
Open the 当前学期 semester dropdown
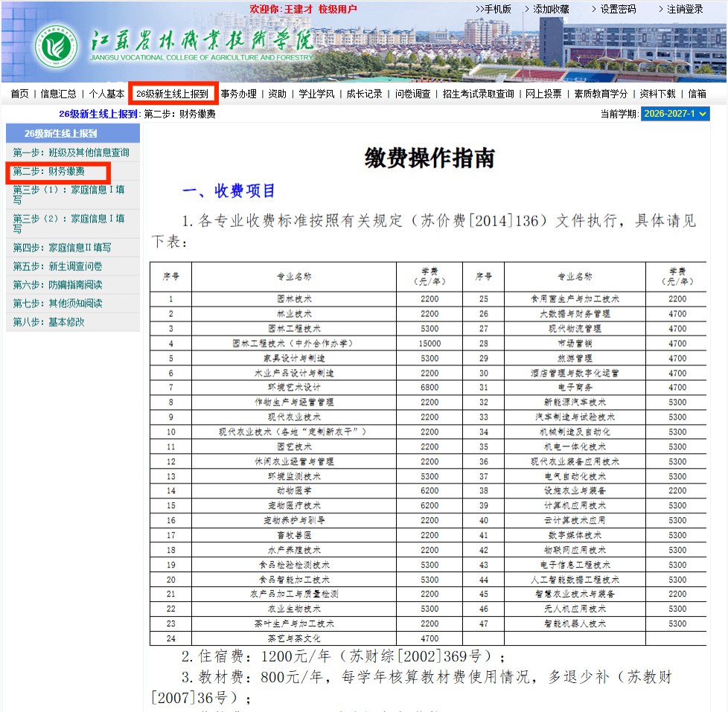[x=675, y=114]
